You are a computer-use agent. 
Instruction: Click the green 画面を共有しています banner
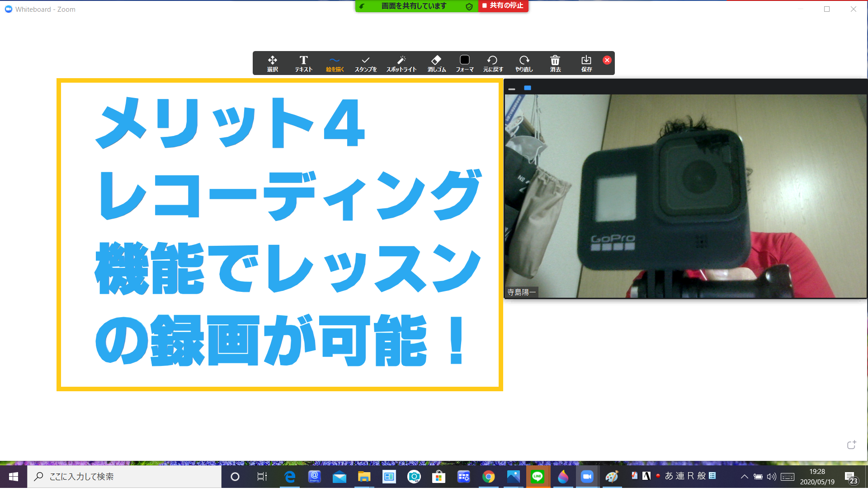point(414,6)
